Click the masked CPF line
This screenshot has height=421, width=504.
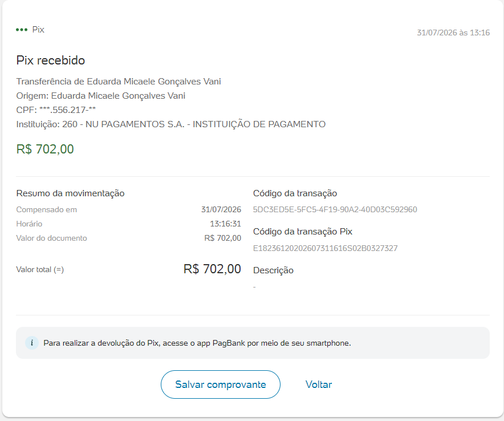click(x=56, y=110)
